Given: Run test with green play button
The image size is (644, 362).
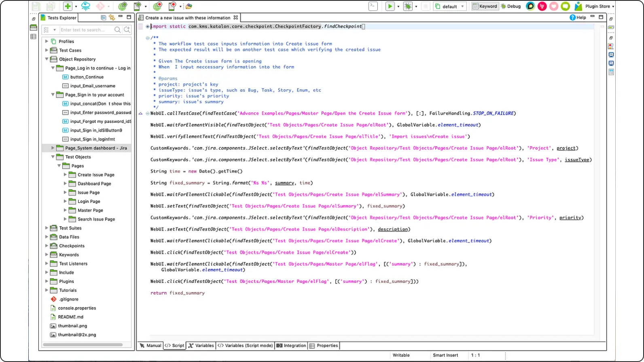Looking at the screenshot, I should point(390,6).
